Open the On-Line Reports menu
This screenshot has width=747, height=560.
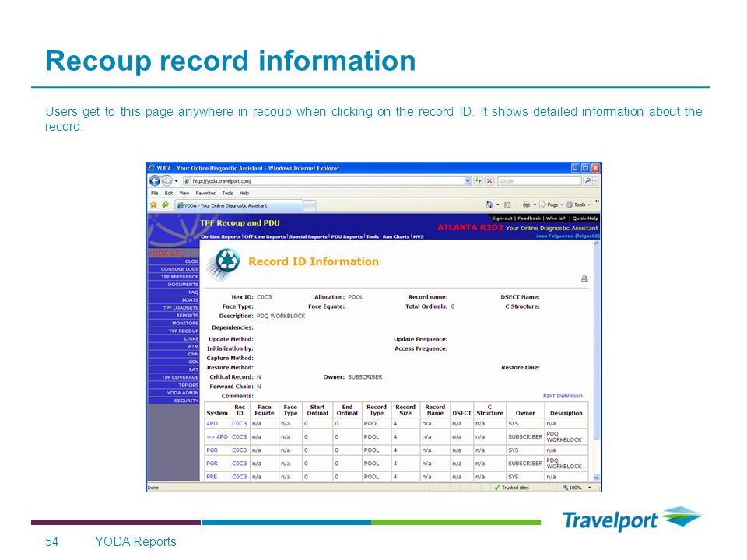point(221,236)
